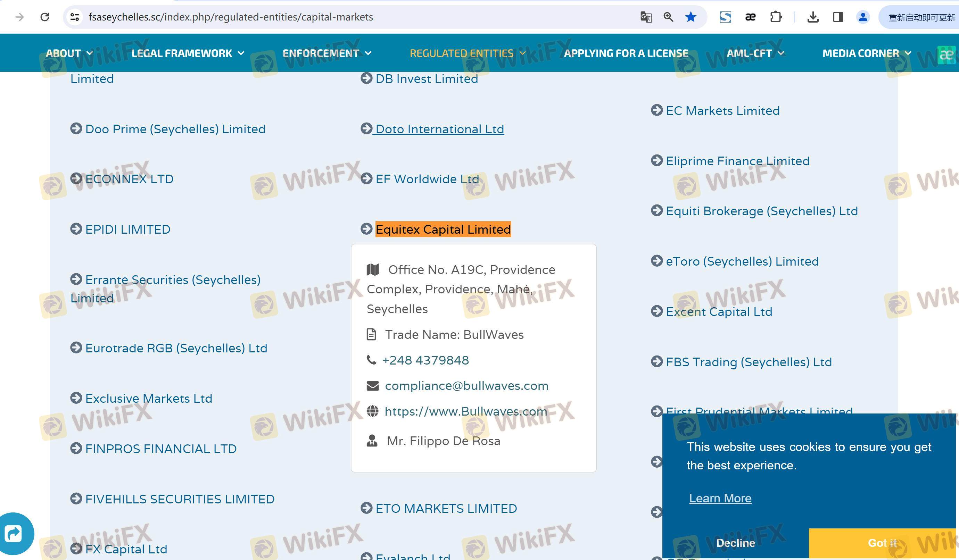
Task: Click the Google Translate icon in address bar
Action: tap(646, 17)
